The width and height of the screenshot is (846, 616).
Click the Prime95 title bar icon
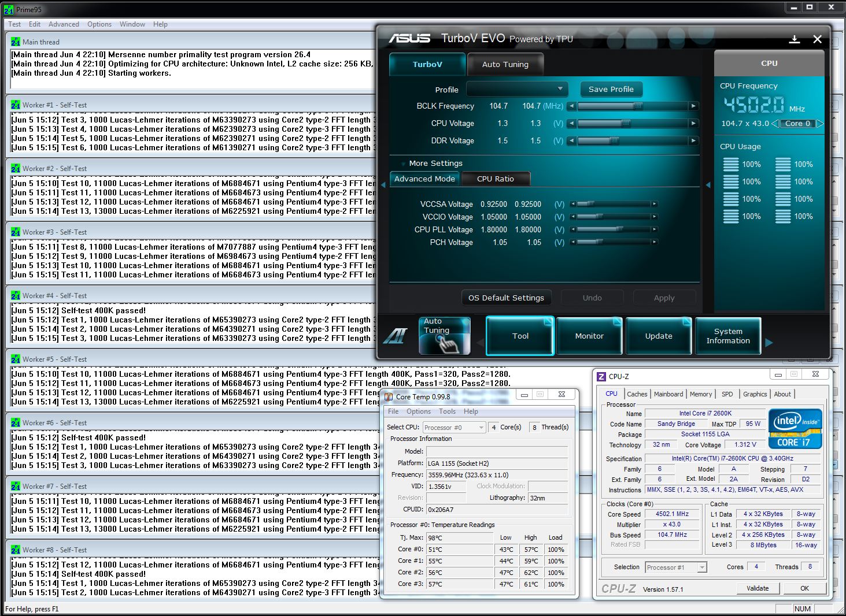8,9
